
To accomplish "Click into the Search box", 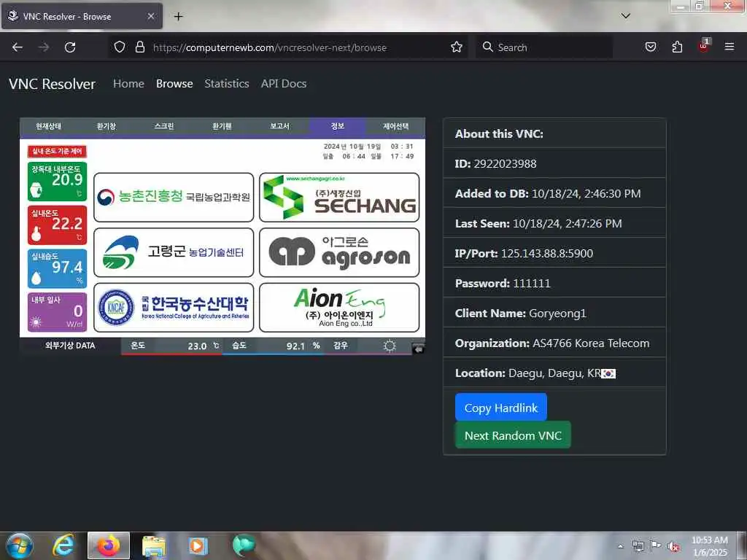I will click(x=544, y=47).
